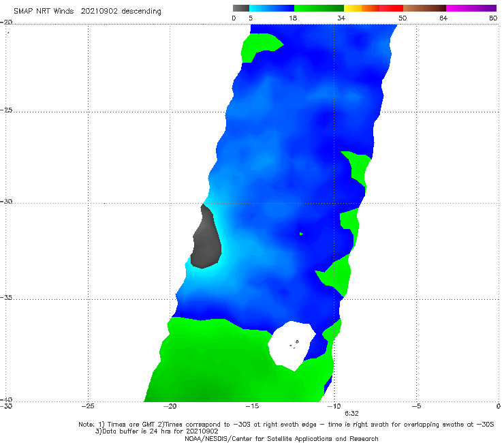Screen dimensions: 504x443
Task: Click the colorbar tick label "18"
Action: click(293, 18)
